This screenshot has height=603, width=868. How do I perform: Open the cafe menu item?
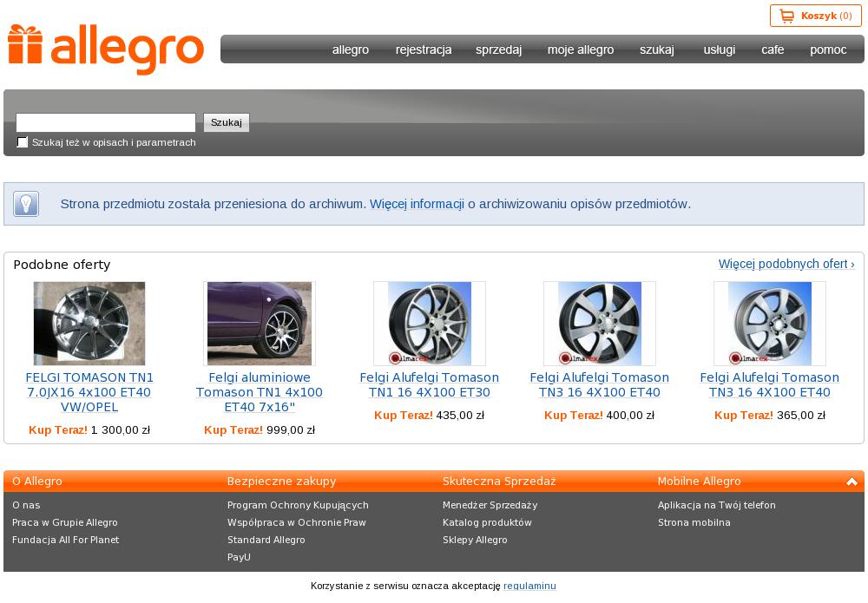[773, 49]
